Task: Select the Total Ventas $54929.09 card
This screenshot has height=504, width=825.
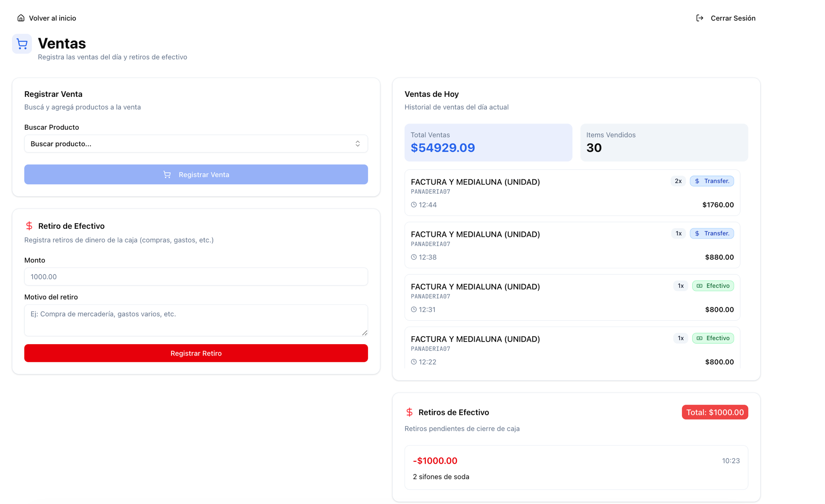Action: click(x=488, y=143)
